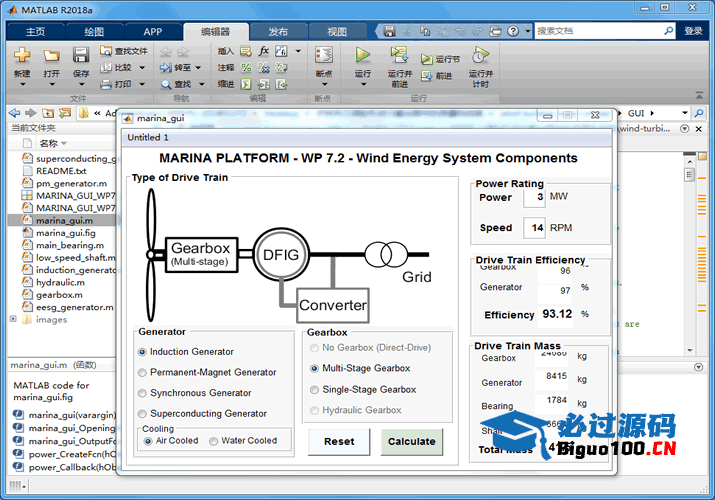Click the search icon in documentation box

tap(668, 31)
